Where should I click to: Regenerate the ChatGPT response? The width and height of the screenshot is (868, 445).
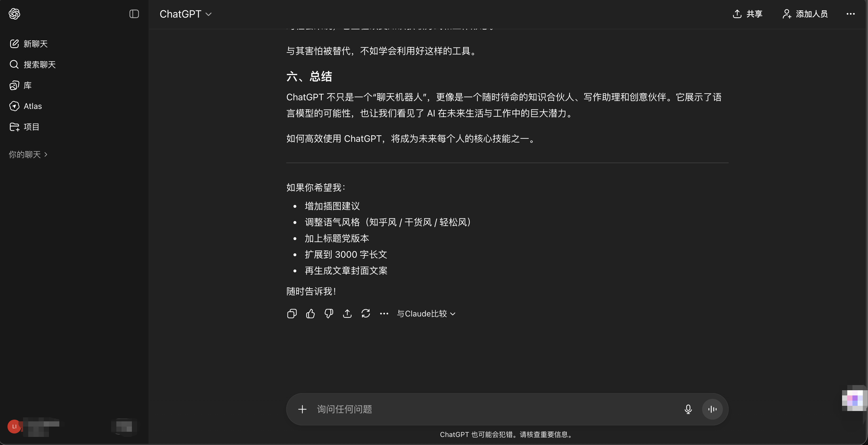coord(366,314)
